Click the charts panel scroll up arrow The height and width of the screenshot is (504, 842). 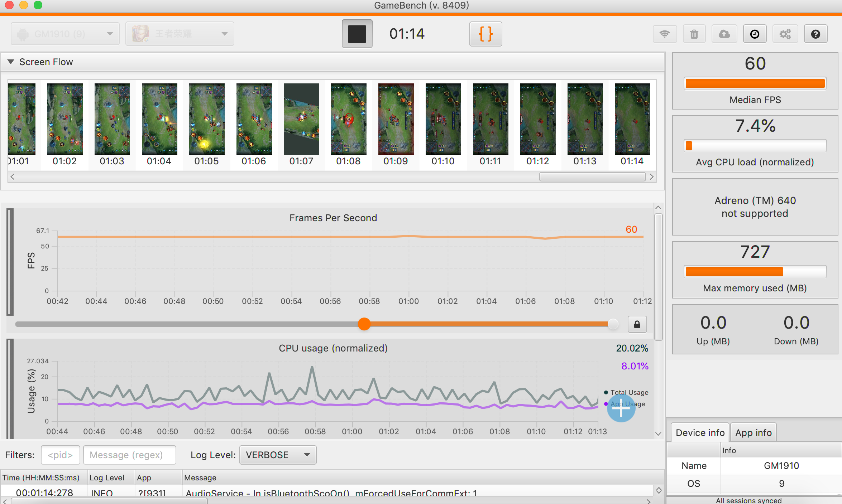[658, 208]
